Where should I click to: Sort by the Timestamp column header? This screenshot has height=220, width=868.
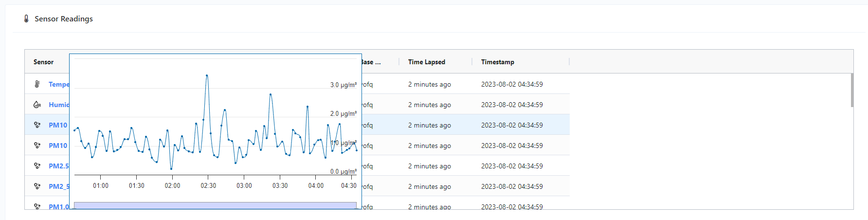(x=498, y=62)
